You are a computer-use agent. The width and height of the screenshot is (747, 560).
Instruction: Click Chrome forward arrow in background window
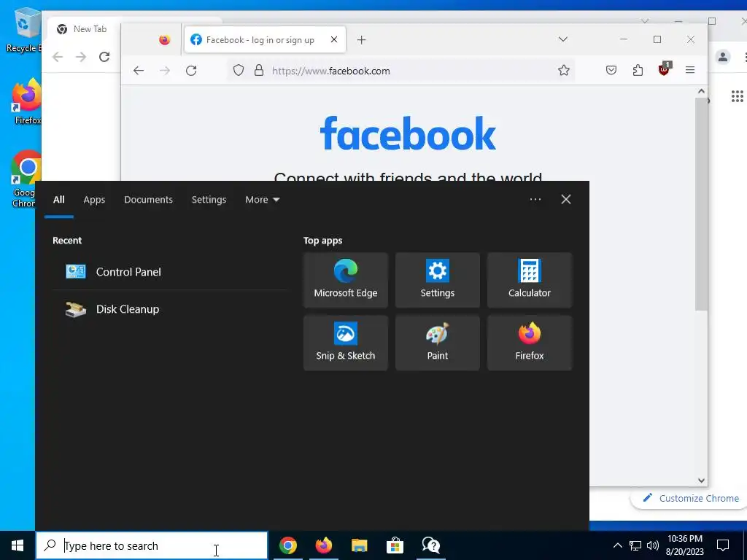tap(81, 57)
